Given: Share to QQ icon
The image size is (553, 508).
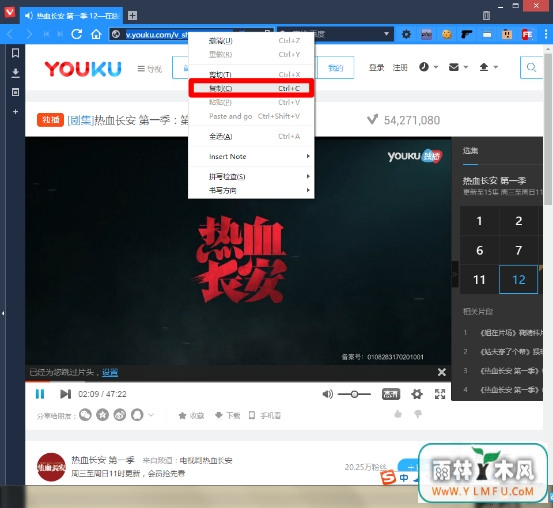Looking at the screenshot, I should point(137,415).
